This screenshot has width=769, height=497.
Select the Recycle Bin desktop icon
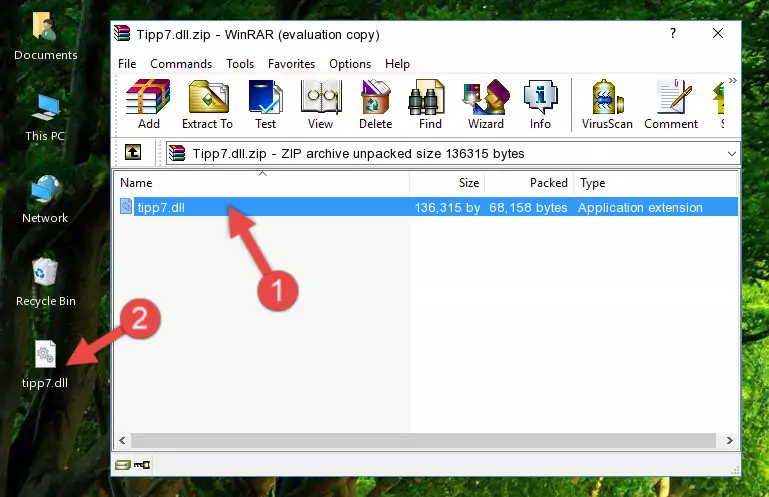point(46,283)
